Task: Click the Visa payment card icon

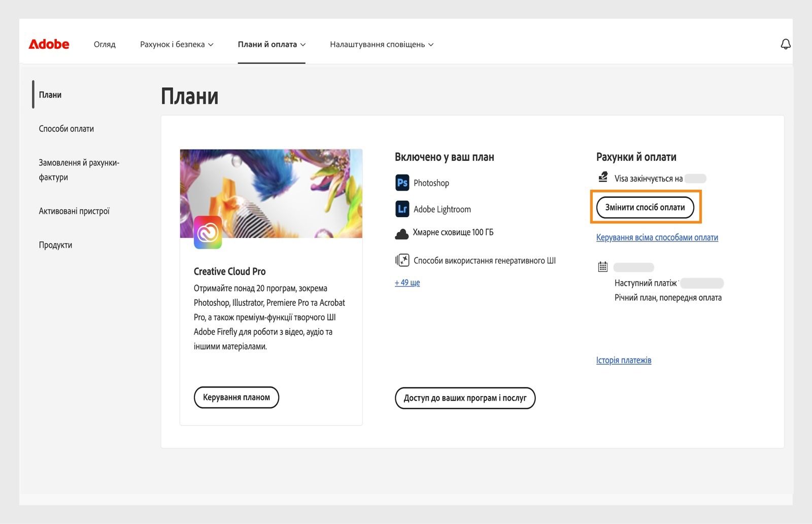Action: pyautogui.click(x=603, y=177)
